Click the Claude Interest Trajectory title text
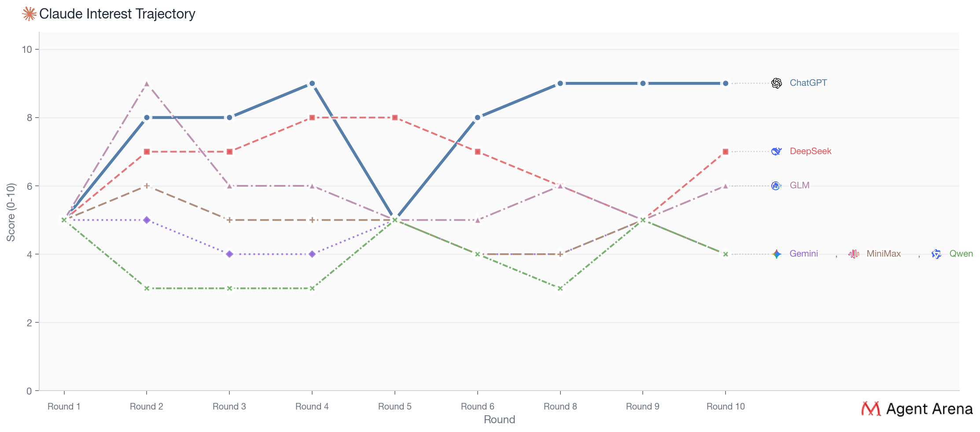This screenshot has height=432, width=980. click(117, 14)
